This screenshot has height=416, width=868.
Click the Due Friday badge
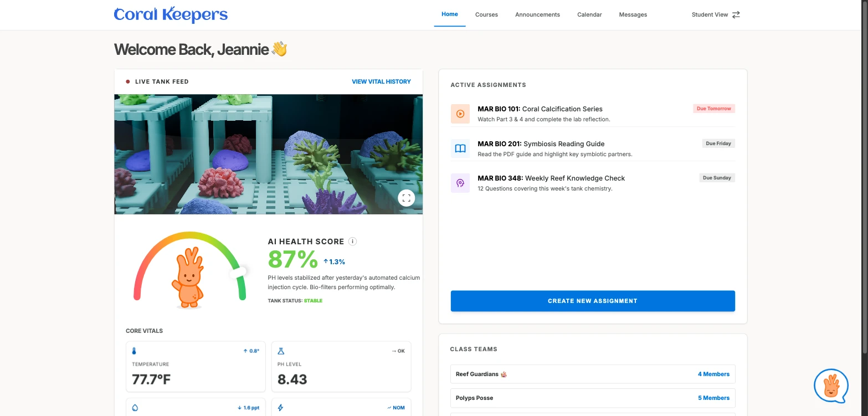(718, 143)
